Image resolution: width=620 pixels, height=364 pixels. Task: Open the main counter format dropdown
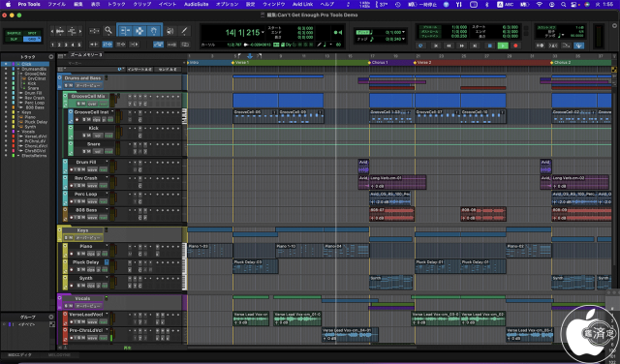[263, 32]
